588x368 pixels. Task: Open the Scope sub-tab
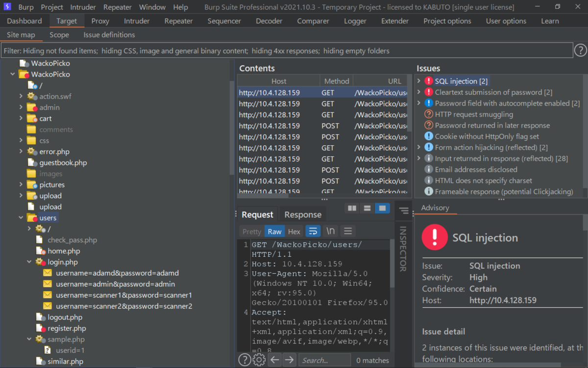59,35
